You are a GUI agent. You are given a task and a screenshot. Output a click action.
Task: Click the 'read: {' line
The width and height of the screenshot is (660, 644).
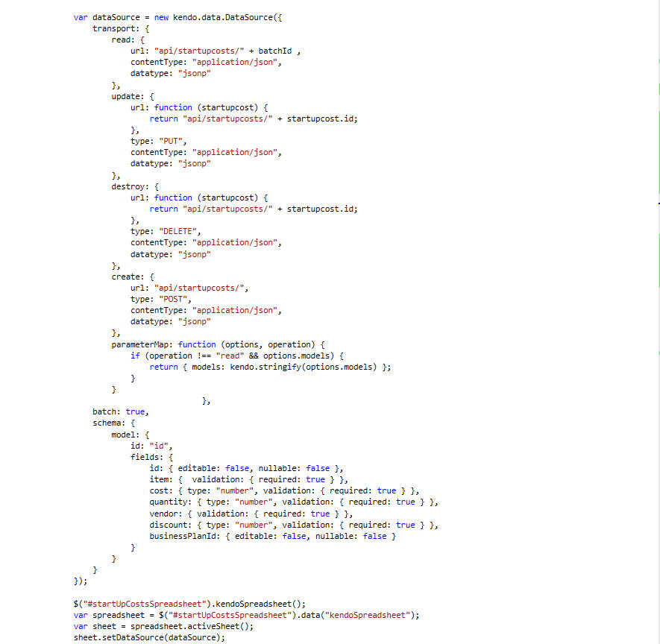click(128, 40)
